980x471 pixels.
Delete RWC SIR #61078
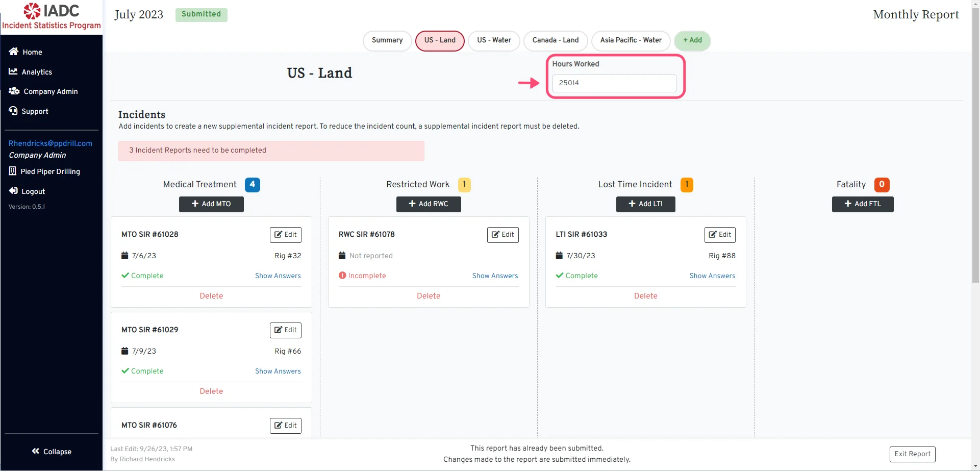[x=429, y=296]
